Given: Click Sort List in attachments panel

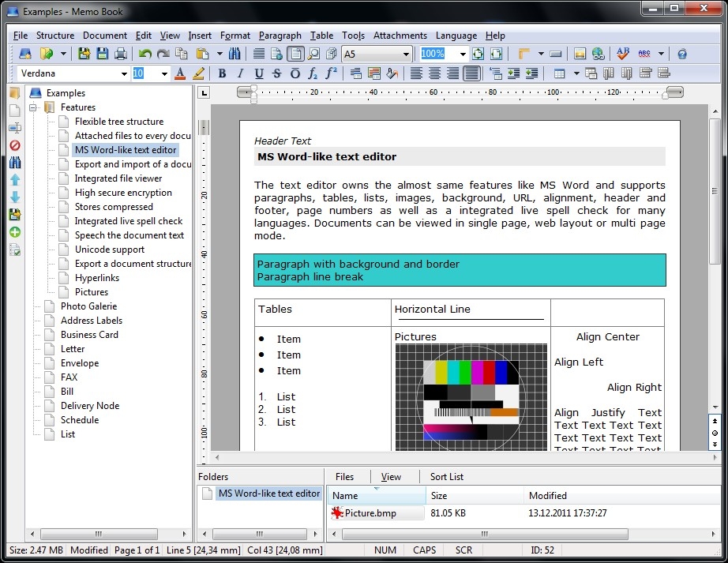Looking at the screenshot, I should point(447,477).
